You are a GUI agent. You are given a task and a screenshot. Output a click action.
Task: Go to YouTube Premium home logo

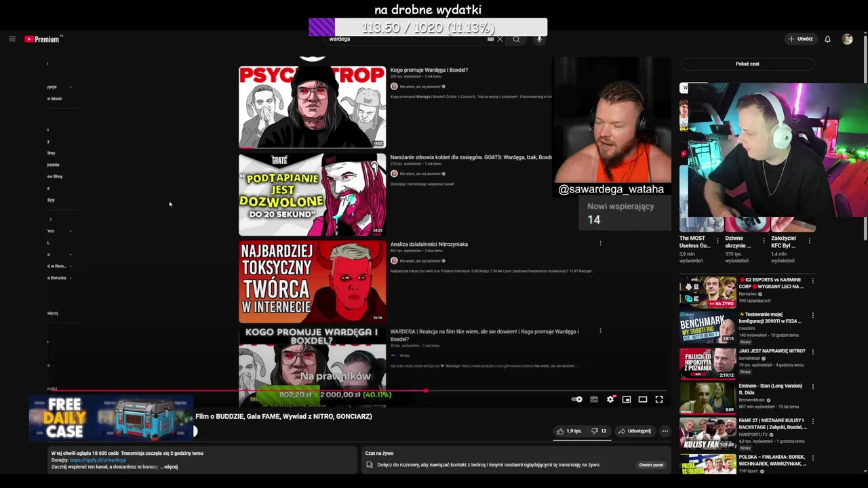[x=43, y=39]
